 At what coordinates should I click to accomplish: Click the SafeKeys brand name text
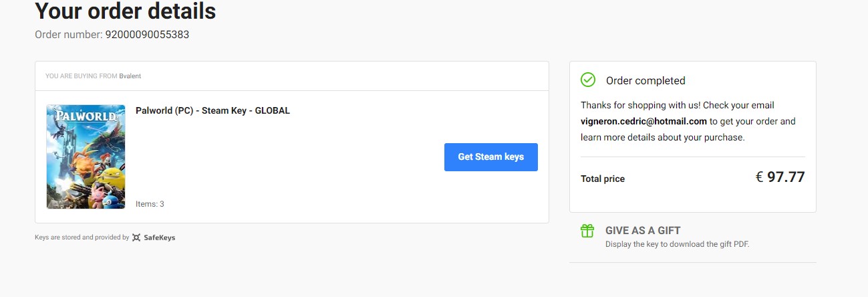(159, 237)
